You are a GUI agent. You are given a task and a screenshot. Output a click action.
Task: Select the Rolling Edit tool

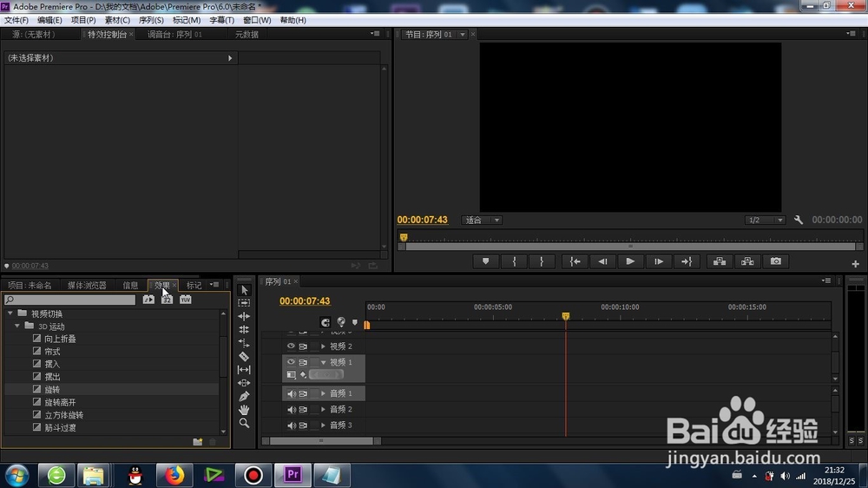coord(244,330)
